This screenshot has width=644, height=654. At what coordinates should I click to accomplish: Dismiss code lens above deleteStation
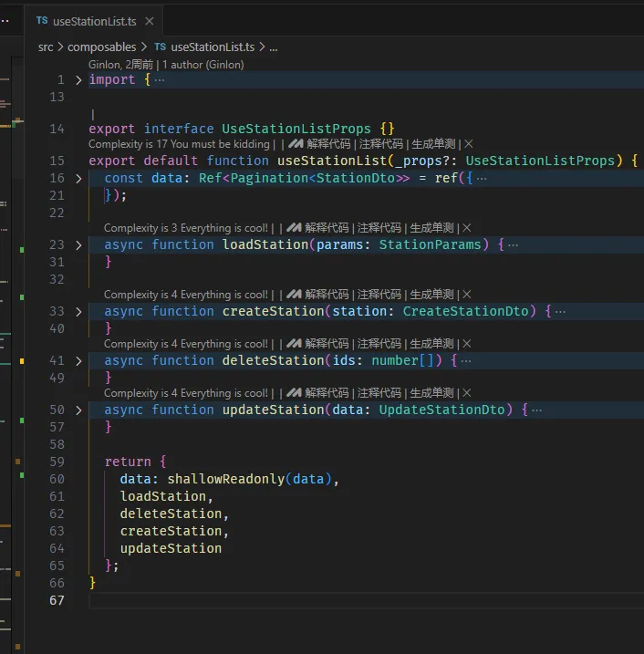pos(467,344)
